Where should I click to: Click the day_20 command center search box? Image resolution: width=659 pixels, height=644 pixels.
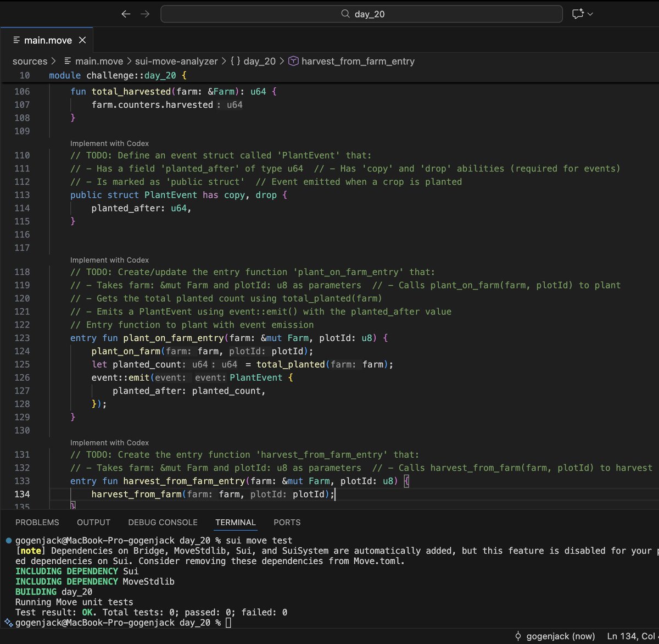361,14
